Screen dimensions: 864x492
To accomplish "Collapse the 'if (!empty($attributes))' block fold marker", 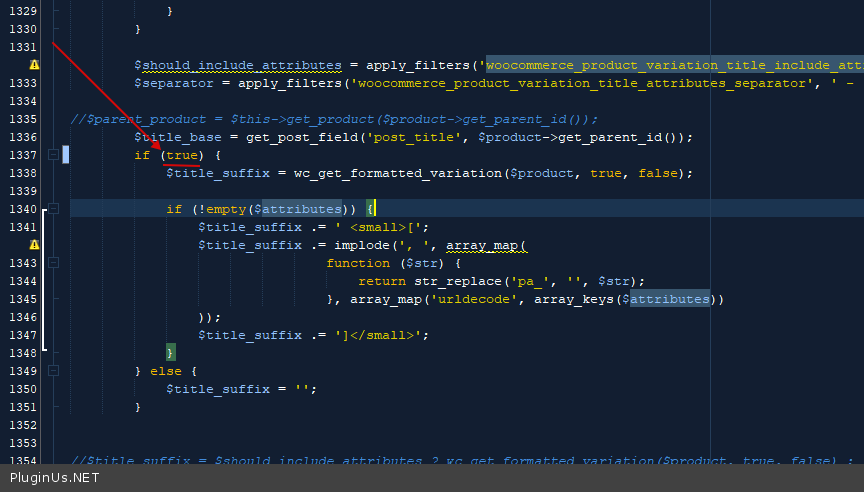I will pyautogui.click(x=53, y=209).
